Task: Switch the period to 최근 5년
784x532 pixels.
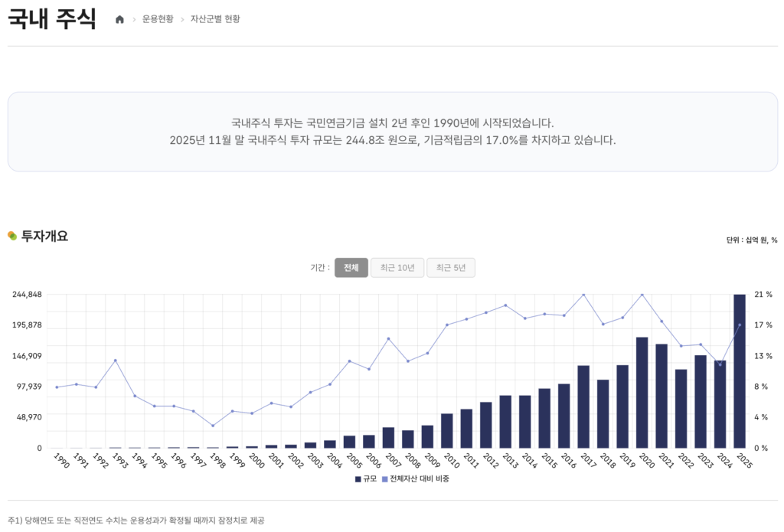Action: pos(451,267)
